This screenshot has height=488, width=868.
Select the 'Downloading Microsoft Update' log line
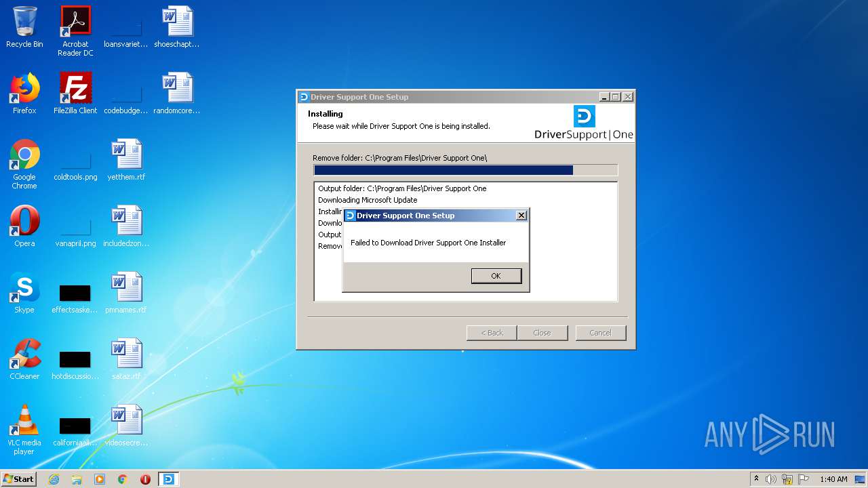368,200
